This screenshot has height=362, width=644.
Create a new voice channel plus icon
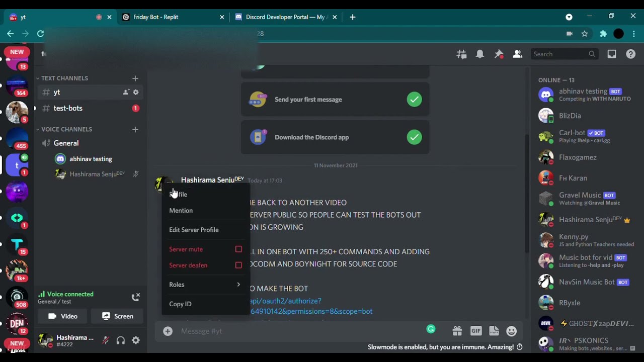pyautogui.click(x=135, y=129)
